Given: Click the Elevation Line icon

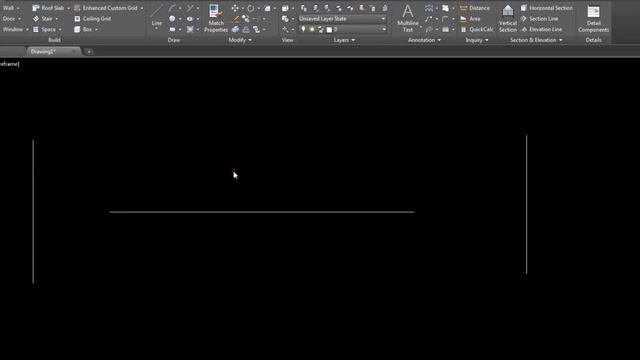Looking at the screenshot, I should [524, 29].
